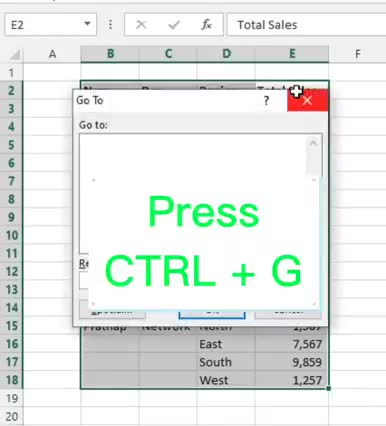The height and width of the screenshot is (426, 386).
Task: Click the fill handle at selection corner
Action: click(329, 388)
